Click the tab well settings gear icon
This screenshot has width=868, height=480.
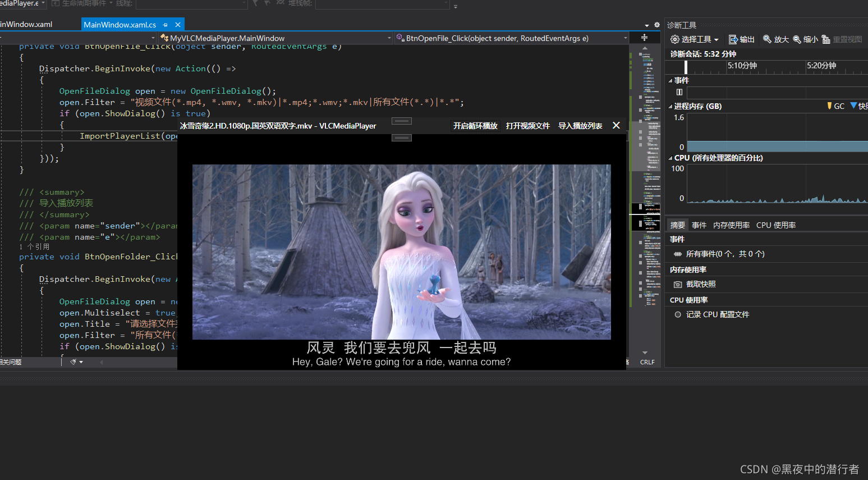657,25
